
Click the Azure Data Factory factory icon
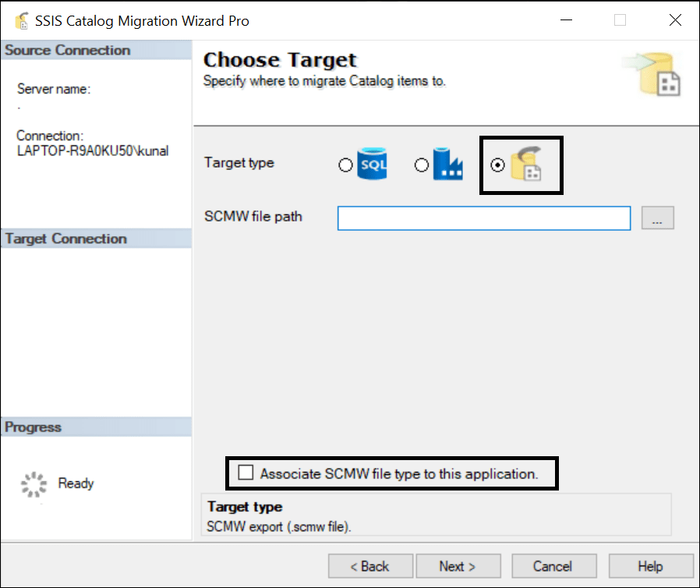tap(448, 165)
